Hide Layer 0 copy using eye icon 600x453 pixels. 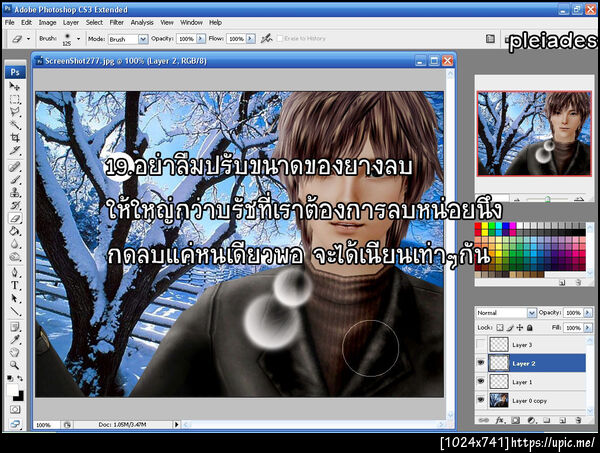481,400
